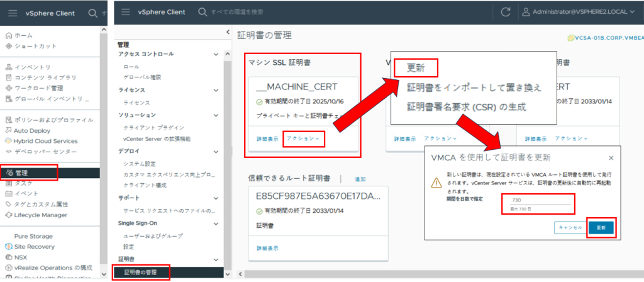Open クライアント構成 under デプロイ
Viewport: 644px width, 282px height.
click(x=145, y=186)
